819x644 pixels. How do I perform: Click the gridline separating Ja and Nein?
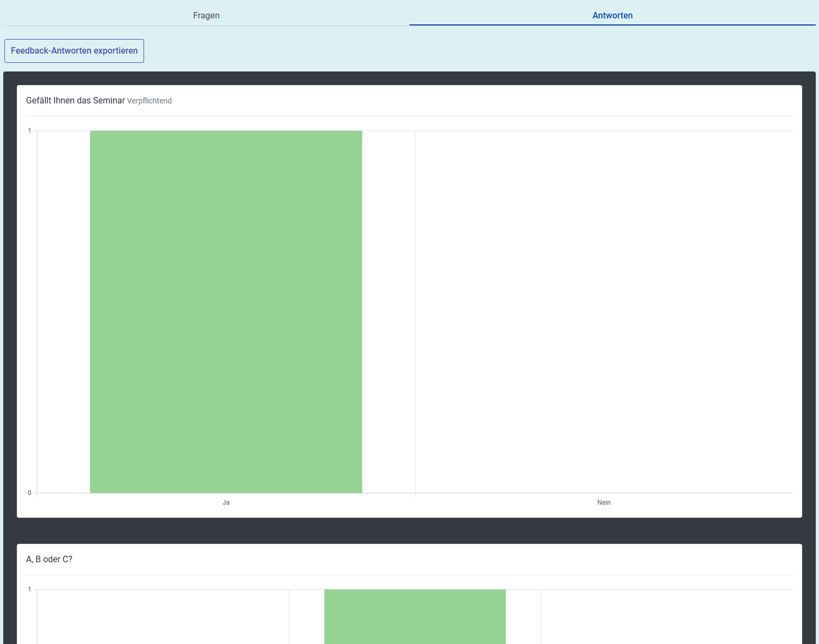point(415,311)
